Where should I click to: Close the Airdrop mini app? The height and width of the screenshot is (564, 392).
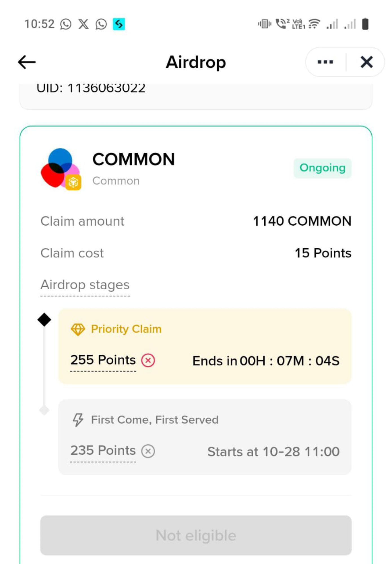(x=366, y=62)
